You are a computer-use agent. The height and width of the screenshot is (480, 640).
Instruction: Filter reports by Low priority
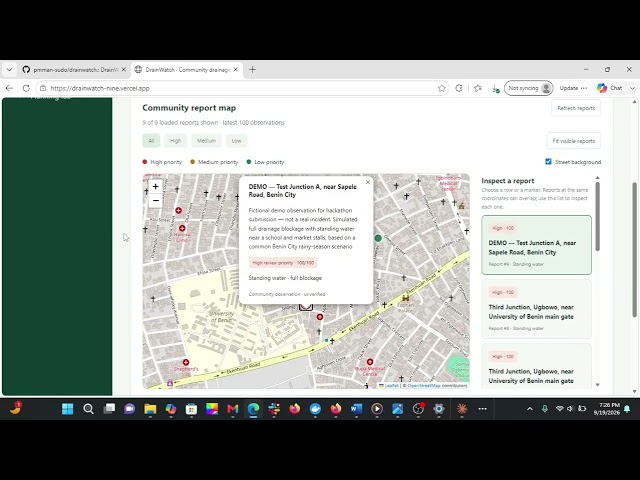(x=237, y=141)
